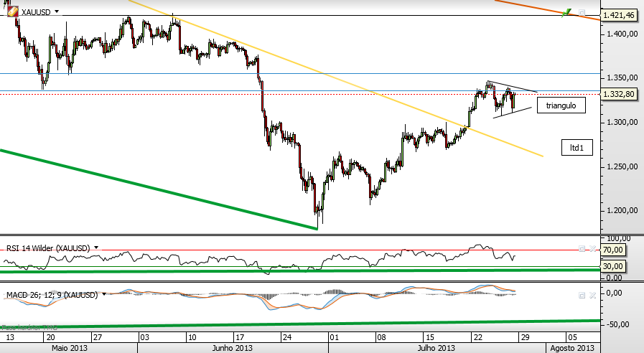This screenshot has height=353, width=644.
Task: Open the RSI 14 Wilder dropdown arrow
Action: coord(96,248)
